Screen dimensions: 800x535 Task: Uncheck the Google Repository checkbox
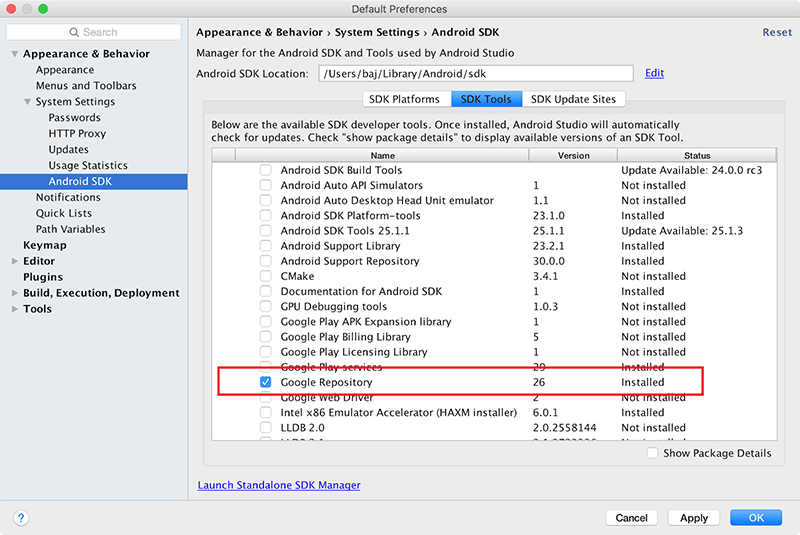click(x=265, y=382)
